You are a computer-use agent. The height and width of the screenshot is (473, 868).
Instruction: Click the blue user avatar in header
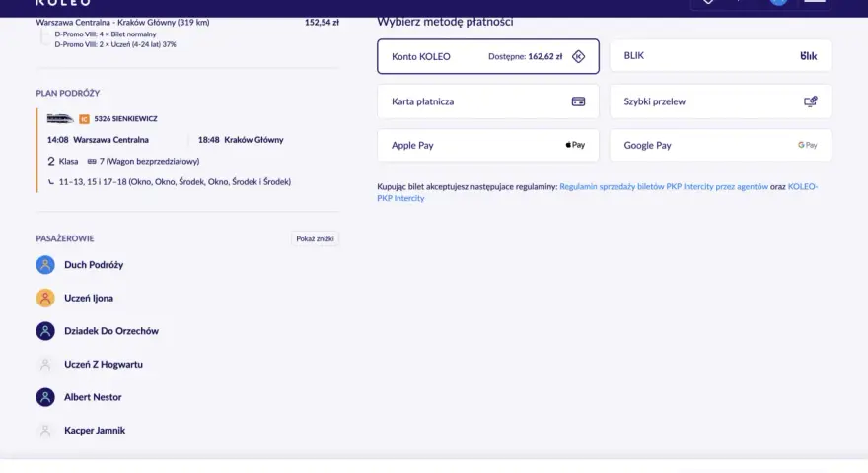(x=778, y=2)
